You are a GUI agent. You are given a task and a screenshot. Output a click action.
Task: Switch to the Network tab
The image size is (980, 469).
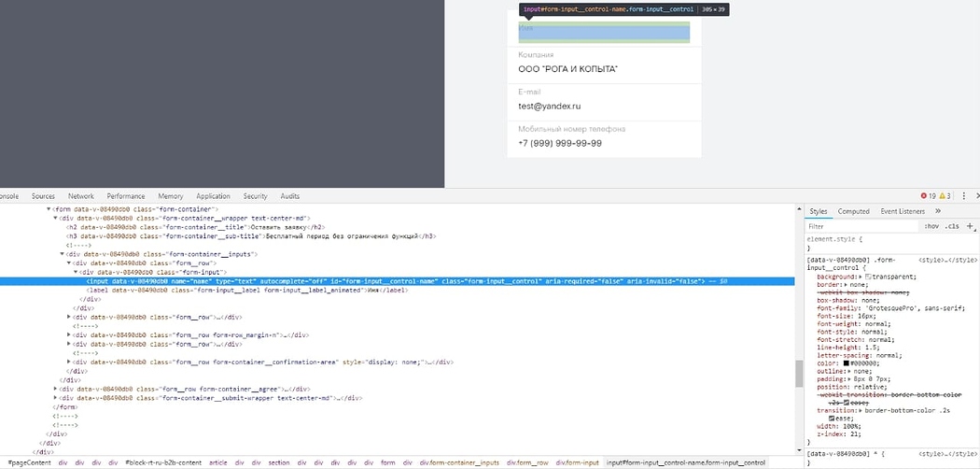click(80, 196)
